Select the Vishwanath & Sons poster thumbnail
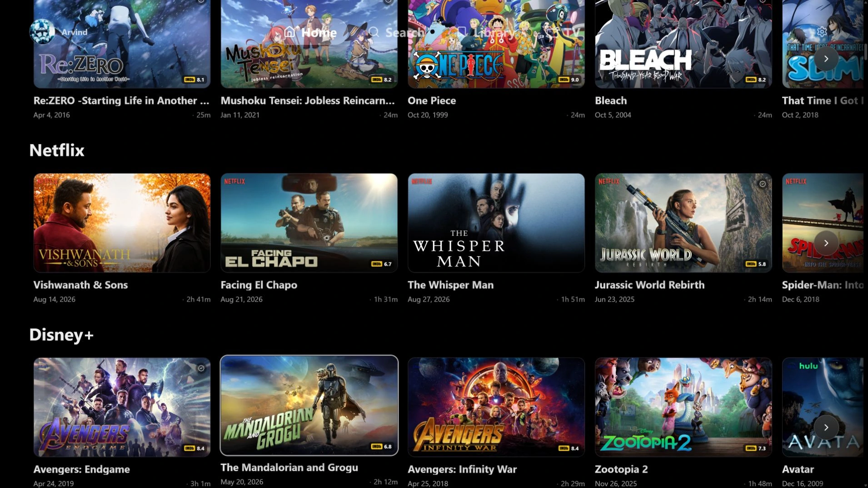This screenshot has width=868, height=488. (122, 223)
